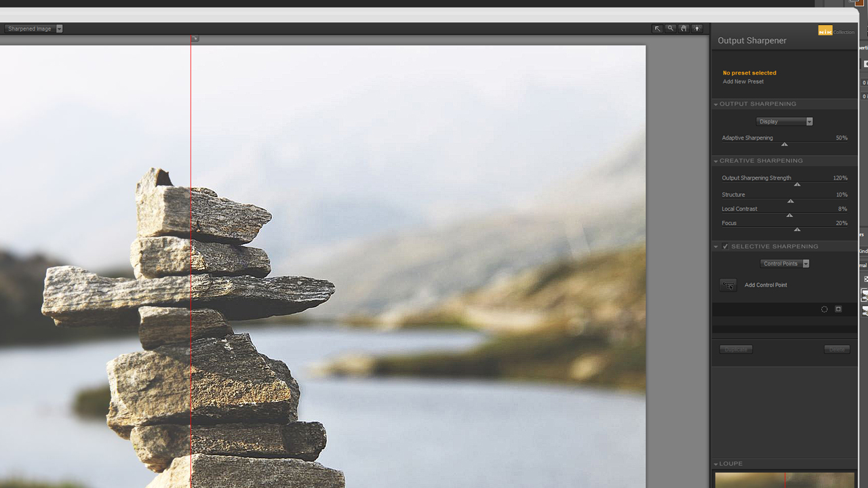Image resolution: width=868 pixels, height=488 pixels.
Task: Collapse the Creative Sharpening section
Action: point(715,161)
